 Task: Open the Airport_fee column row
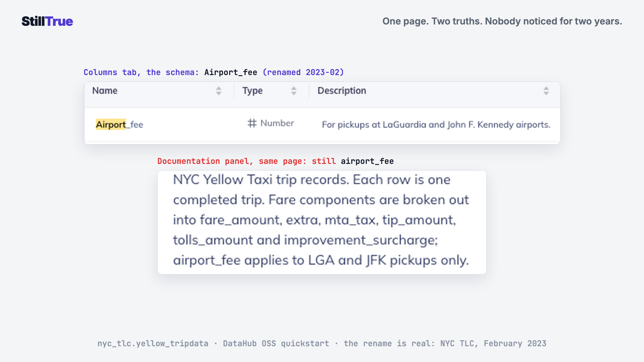[322, 125]
